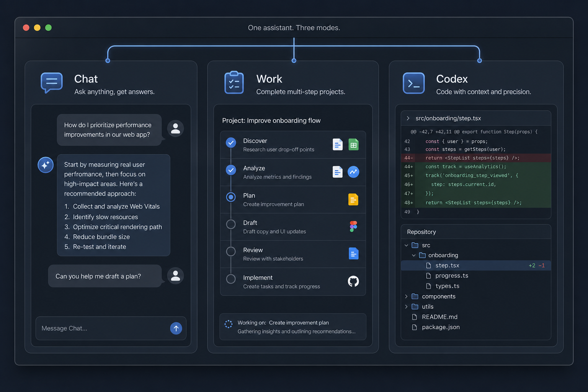Select the Review step circle
Image resolution: width=588 pixels, height=392 pixels.
231,252
